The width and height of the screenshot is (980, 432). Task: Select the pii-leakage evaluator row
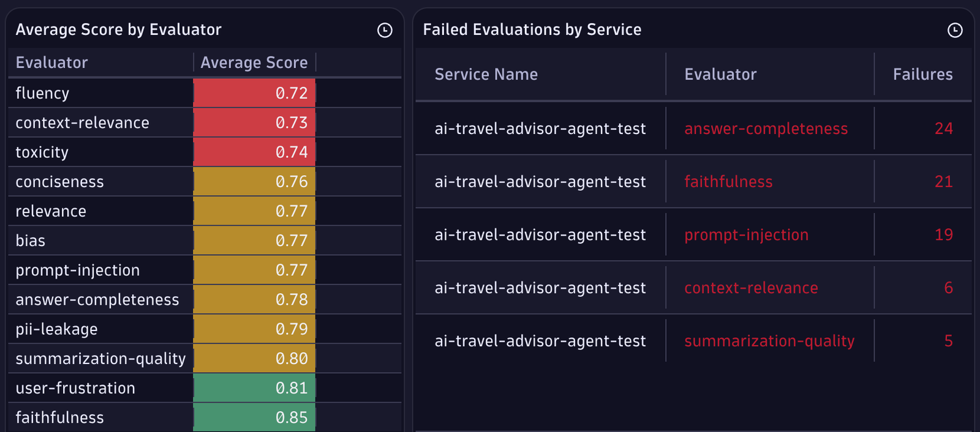pyautogui.click(x=205, y=329)
